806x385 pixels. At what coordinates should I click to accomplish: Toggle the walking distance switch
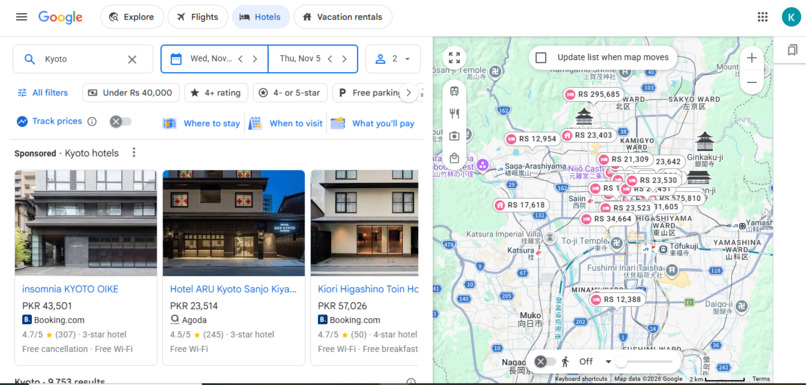click(x=545, y=361)
